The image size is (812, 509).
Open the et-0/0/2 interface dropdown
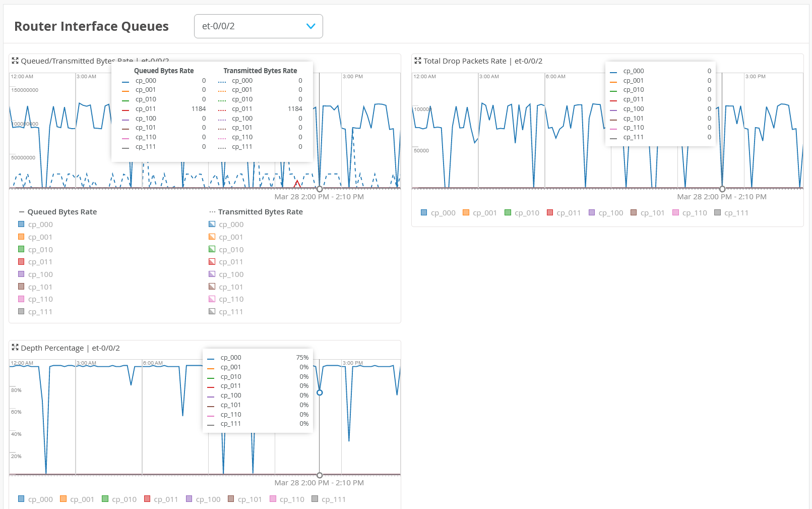click(258, 26)
